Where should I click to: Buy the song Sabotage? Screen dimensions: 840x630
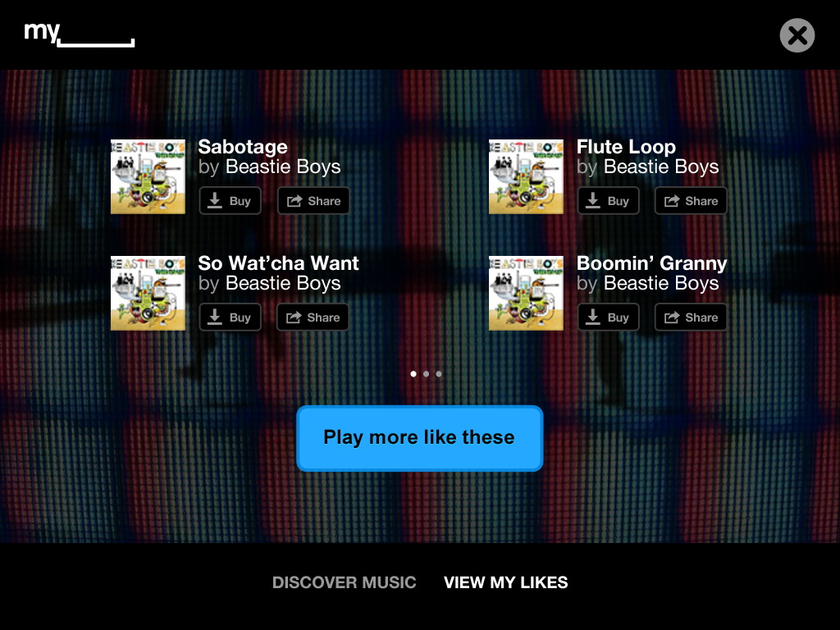[x=230, y=201]
